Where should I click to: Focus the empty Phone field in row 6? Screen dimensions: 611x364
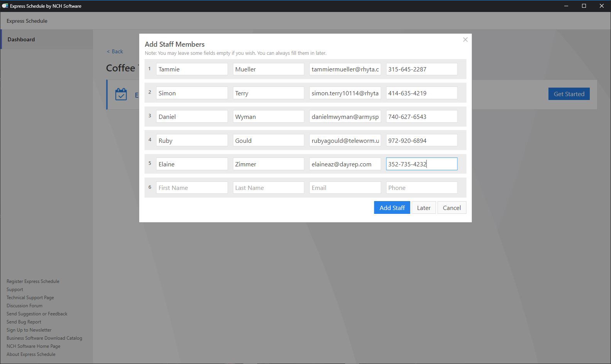click(421, 188)
